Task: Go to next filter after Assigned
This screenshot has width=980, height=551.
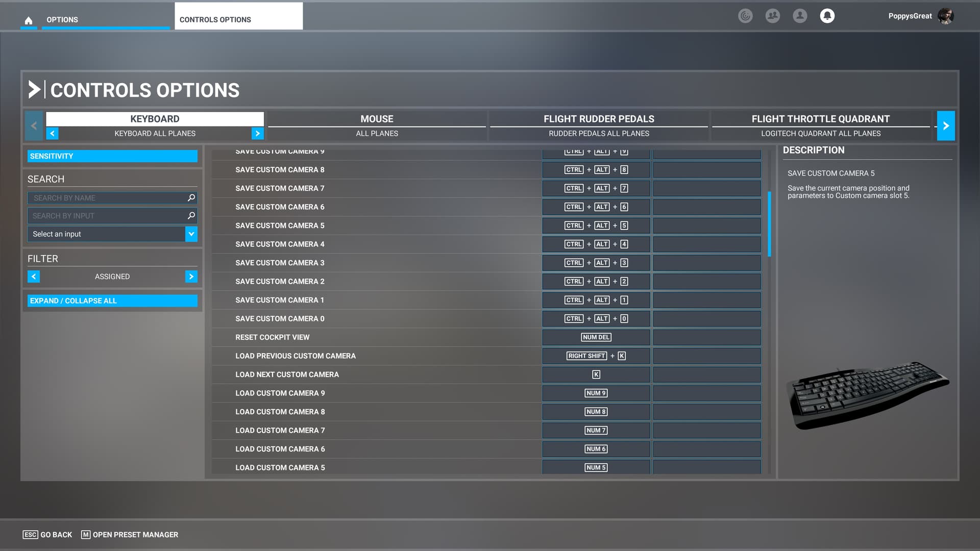Action: (x=191, y=277)
